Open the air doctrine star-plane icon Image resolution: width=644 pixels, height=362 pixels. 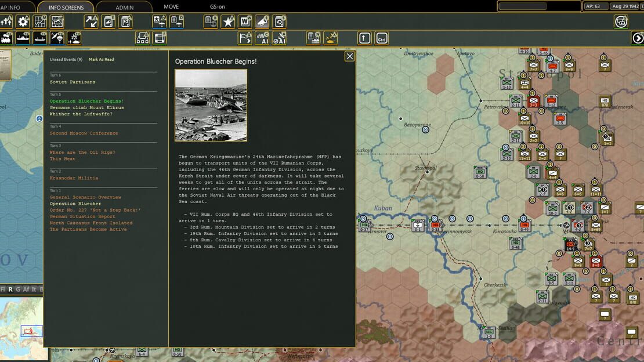click(160, 21)
